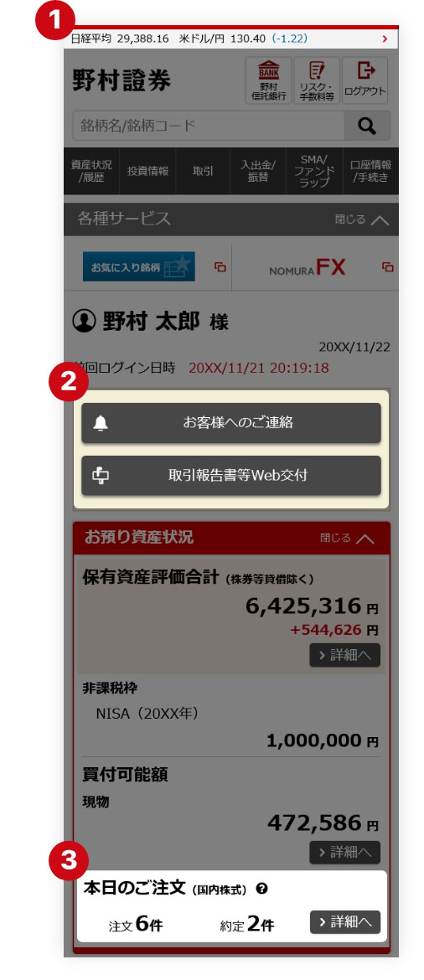The width and height of the screenshot is (424, 980).
Task: Click the red arrow on the market ticker bar
Action: pos(385,39)
